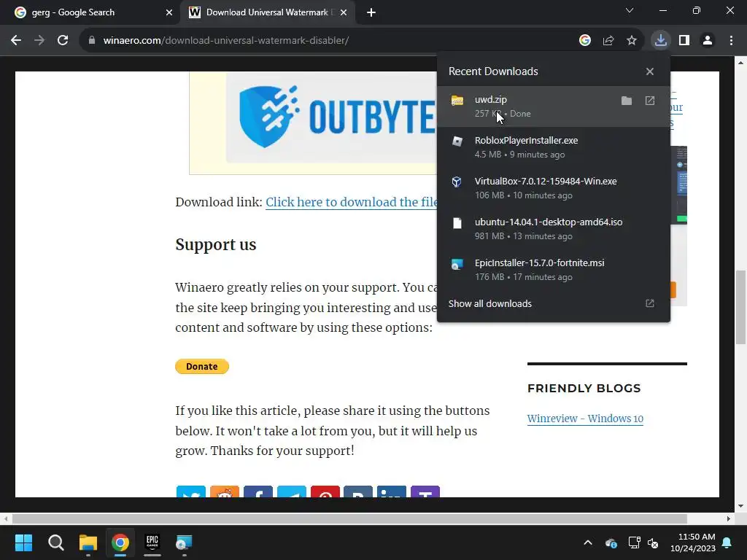The image size is (747, 560).
Task: Open RobloxPlayerInstaller.exe download entry
Action: click(554, 147)
